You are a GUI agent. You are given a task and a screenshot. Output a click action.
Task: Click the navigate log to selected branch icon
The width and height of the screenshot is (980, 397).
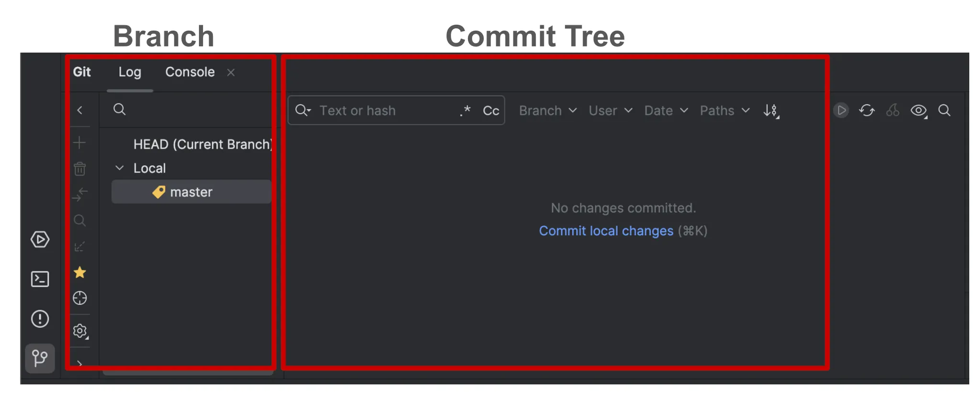click(80, 298)
